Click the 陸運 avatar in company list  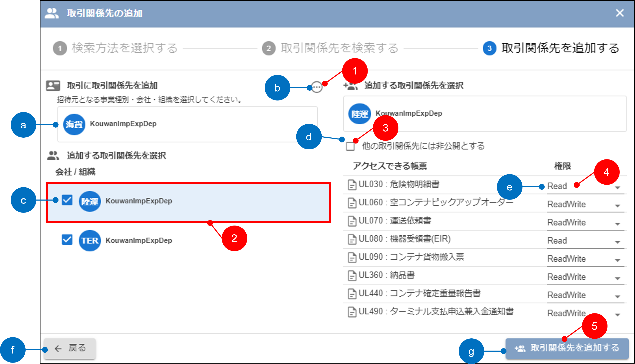(x=90, y=201)
